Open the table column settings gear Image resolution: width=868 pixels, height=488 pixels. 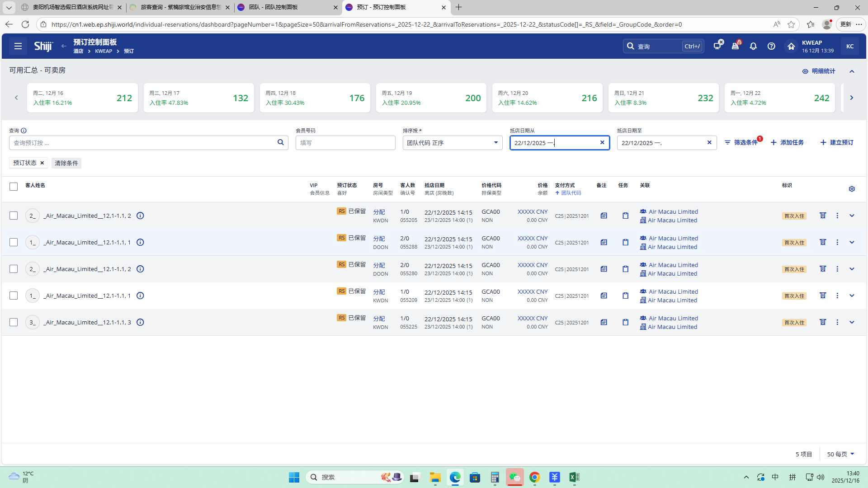[x=852, y=189]
